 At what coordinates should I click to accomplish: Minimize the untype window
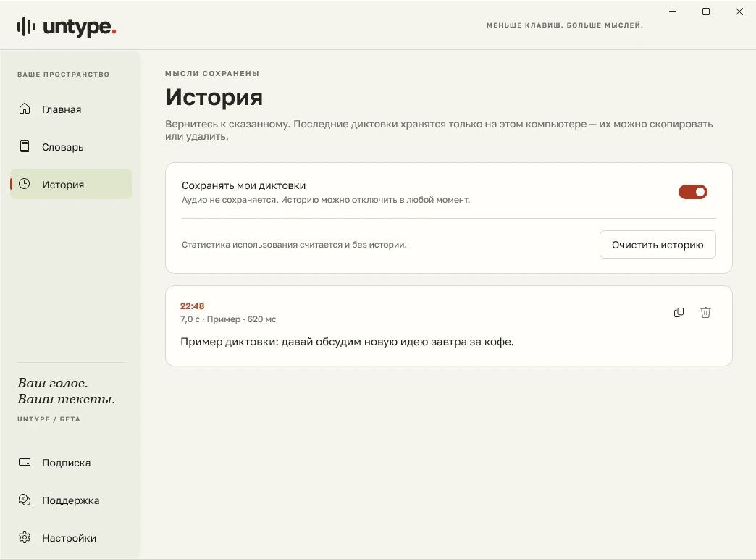point(673,12)
